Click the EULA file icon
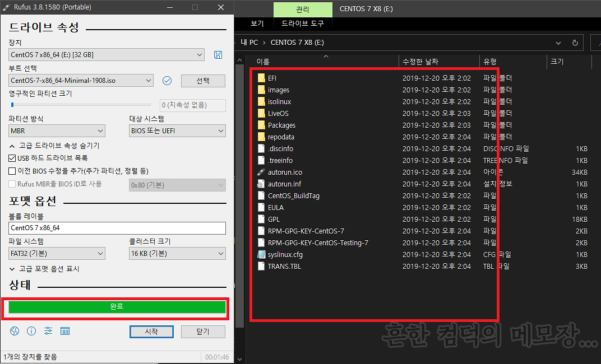601x364 pixels. click(x=261, y=207)
